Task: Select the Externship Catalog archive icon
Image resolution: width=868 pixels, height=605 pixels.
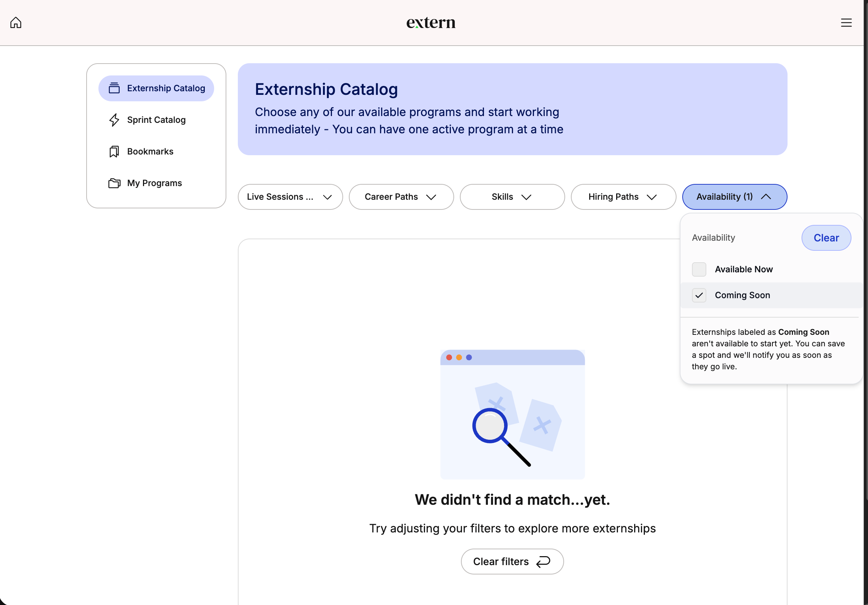Action: [114, 88]
